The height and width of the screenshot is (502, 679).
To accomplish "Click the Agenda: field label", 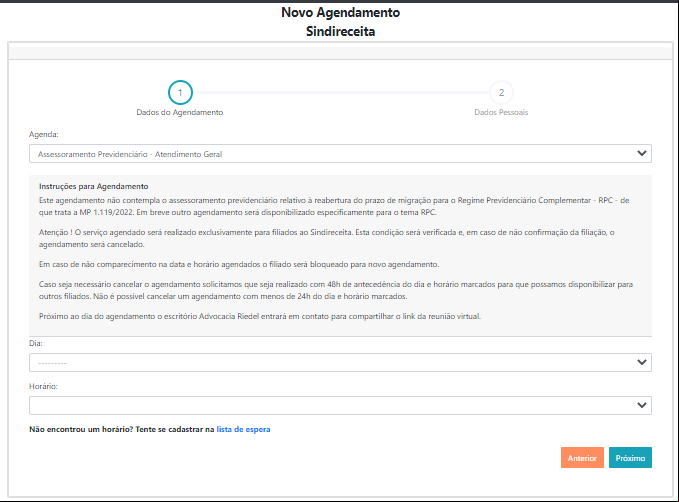I will click(x=44, y=134).
